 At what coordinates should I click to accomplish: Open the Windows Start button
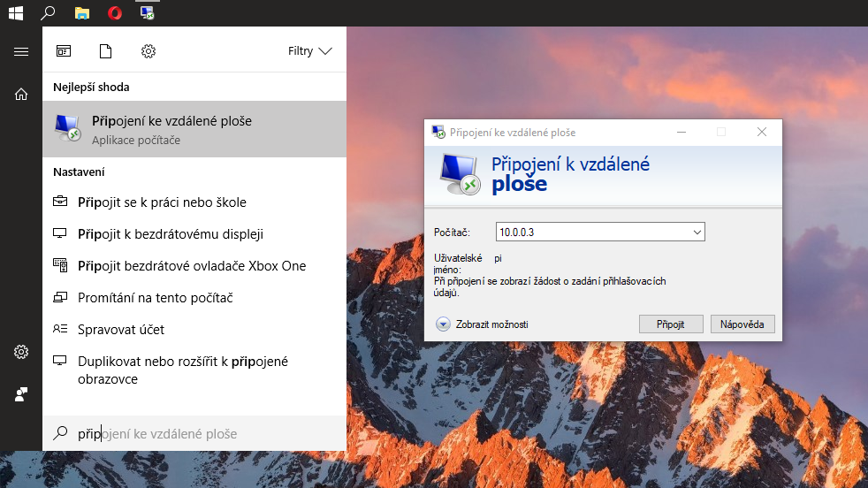[x=16, y=12]
